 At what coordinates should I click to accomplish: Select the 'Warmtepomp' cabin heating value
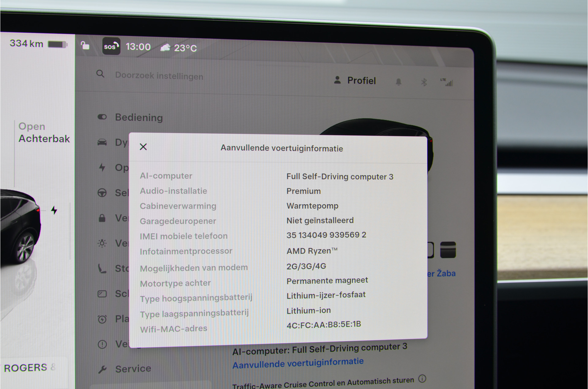click(x=312, y=206)
